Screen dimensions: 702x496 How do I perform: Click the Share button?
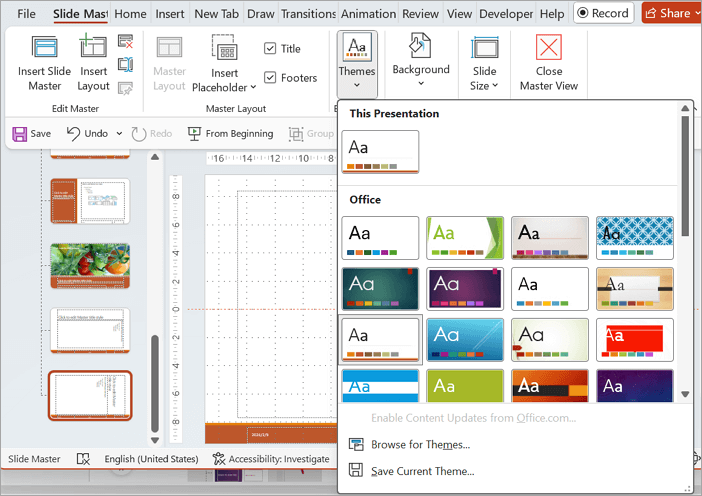[x=668, y=14]
